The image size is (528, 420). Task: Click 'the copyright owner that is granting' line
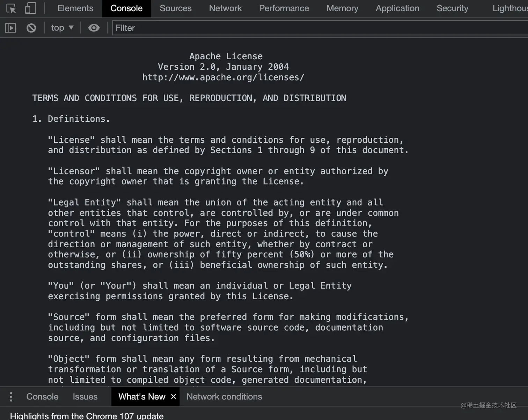pyautogui.click(x=176, y=181)
